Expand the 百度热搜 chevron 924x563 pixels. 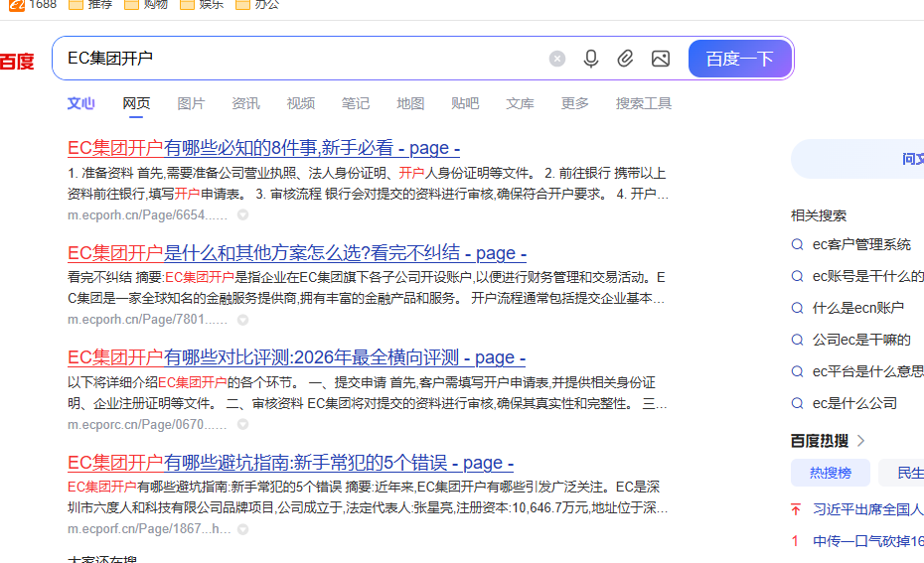point(861,440)
